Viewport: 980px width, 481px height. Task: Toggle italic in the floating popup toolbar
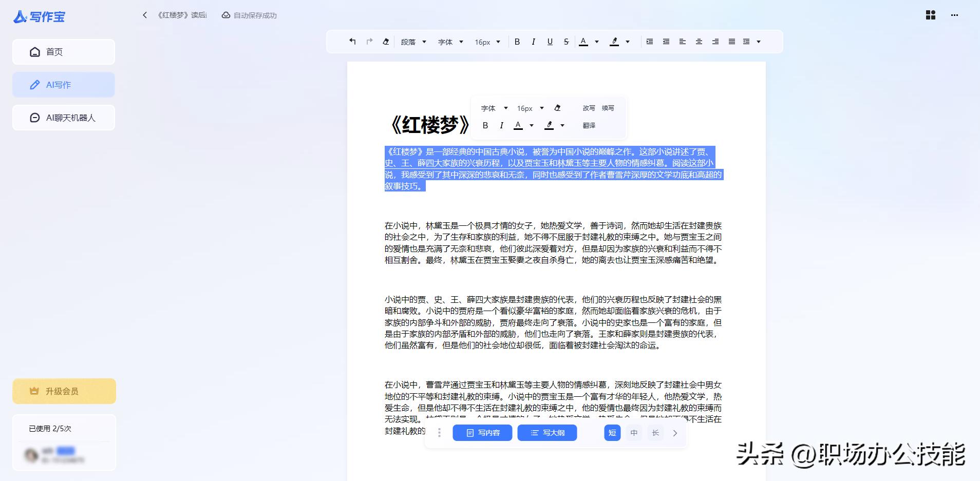(x=501, y=125)
